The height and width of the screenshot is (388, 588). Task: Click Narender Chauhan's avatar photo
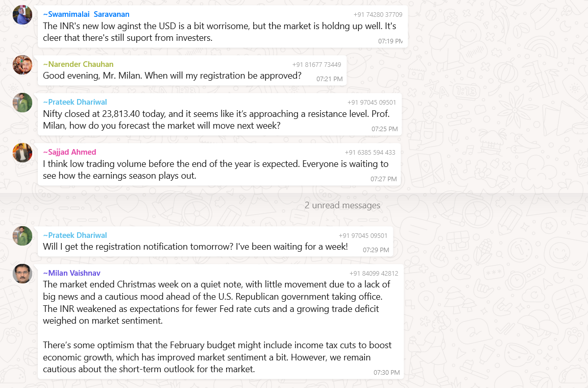22,65
